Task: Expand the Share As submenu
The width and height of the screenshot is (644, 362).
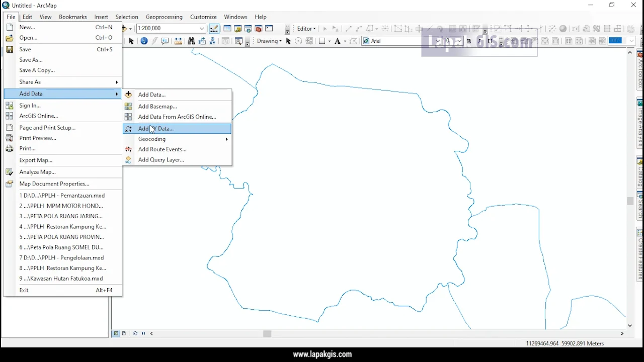Action: (x=62, y=82)
